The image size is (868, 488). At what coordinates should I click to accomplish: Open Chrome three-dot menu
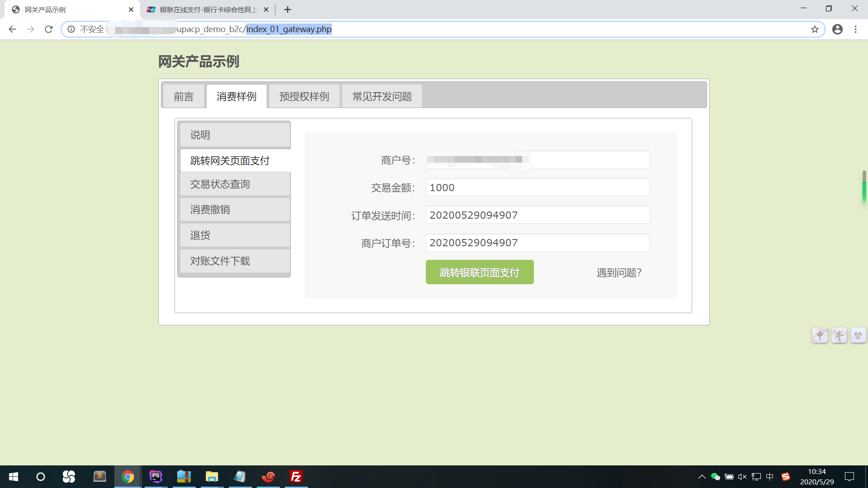coord(855,29)
